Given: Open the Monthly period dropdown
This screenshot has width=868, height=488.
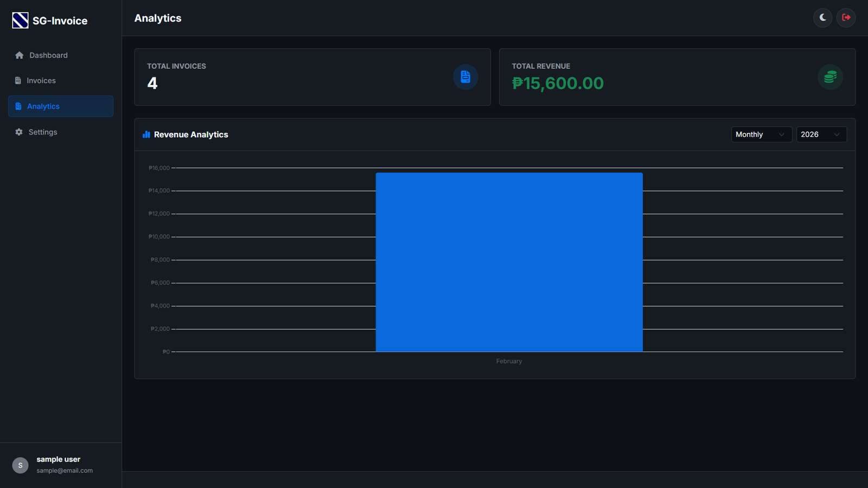Looking at the screenshot, I should click(761, 134).
